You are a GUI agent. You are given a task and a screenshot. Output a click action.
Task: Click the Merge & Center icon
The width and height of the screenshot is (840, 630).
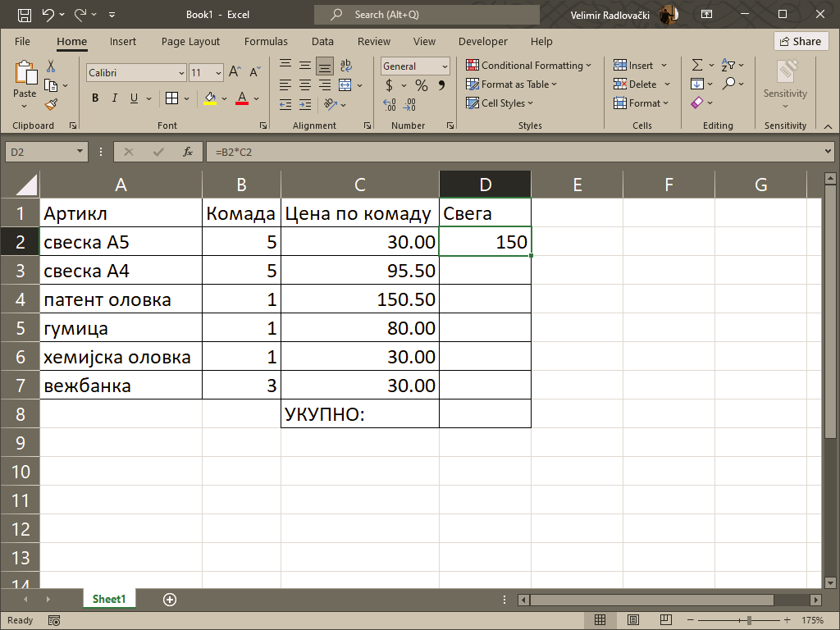(345, 85)
